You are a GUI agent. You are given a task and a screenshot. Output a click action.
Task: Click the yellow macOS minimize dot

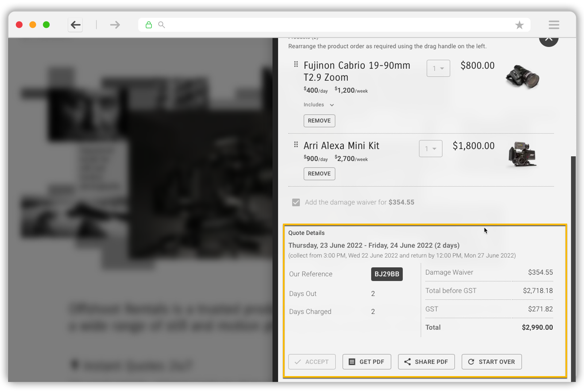tap(33, 25)
